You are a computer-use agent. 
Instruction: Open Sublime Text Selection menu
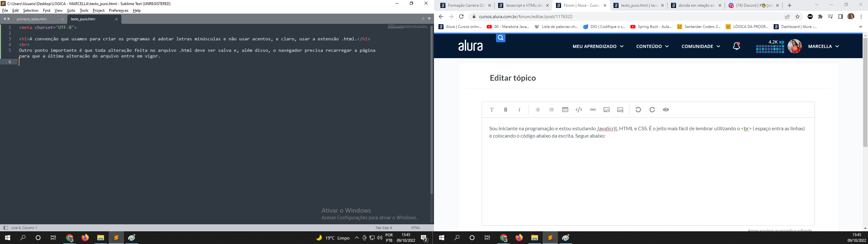pos(31,10)
